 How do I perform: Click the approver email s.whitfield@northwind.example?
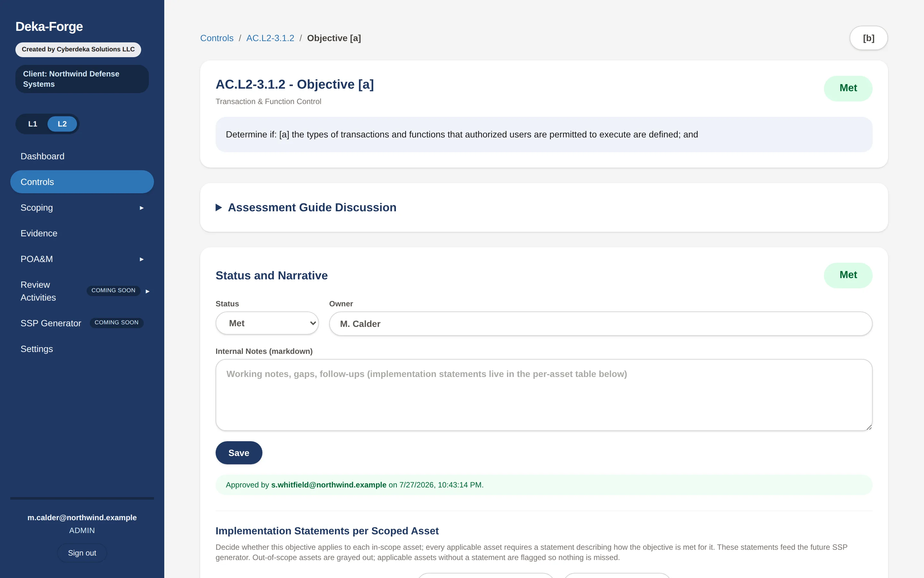(x=329, y=485)
